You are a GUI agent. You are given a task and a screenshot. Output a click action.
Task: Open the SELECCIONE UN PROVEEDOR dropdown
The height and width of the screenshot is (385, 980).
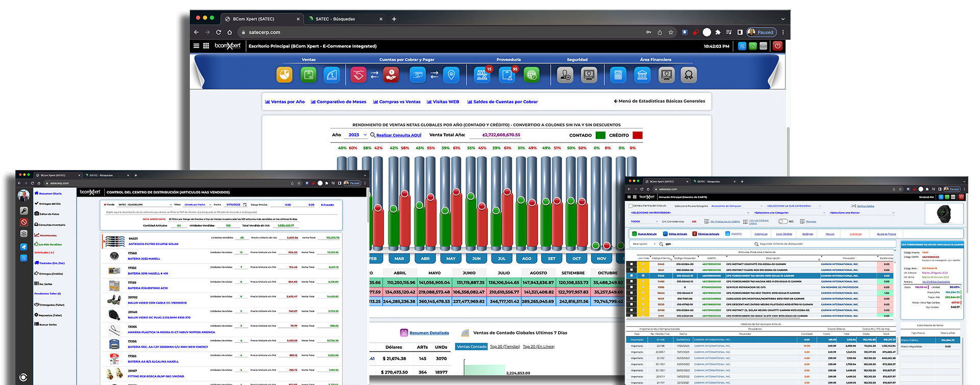pyautogui.click(x=690, y=213)
